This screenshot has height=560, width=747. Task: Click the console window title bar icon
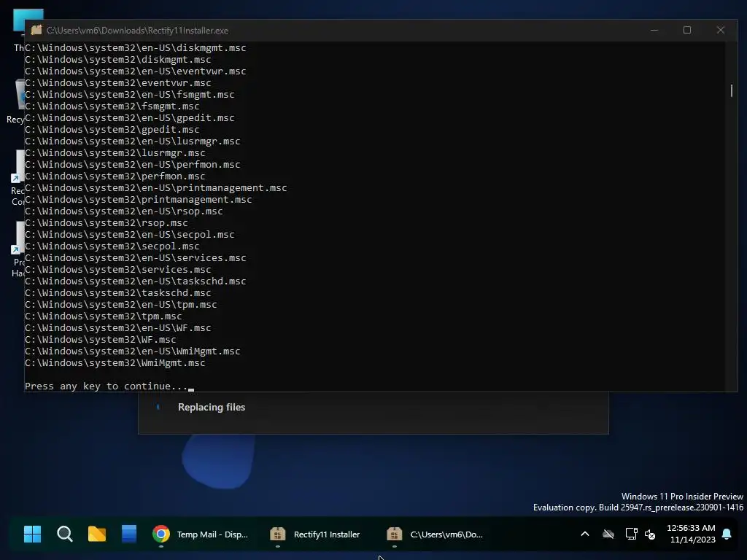[x=36, y=30]
